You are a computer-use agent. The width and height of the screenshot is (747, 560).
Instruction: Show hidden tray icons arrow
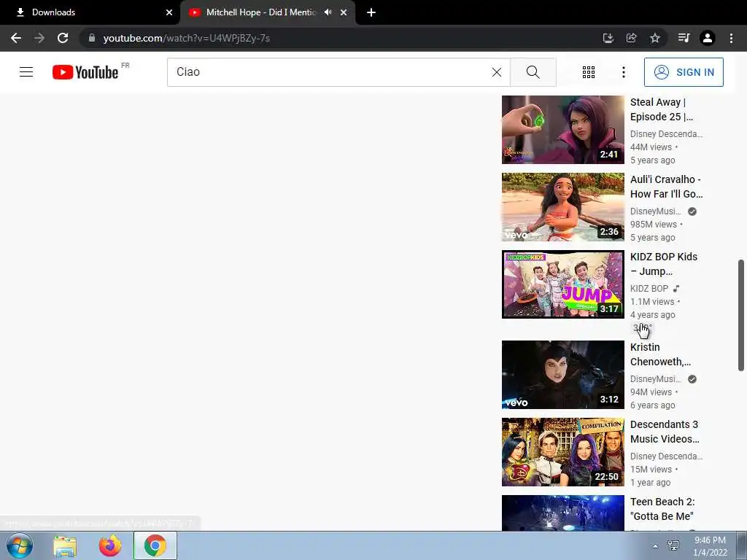[655, 546]
